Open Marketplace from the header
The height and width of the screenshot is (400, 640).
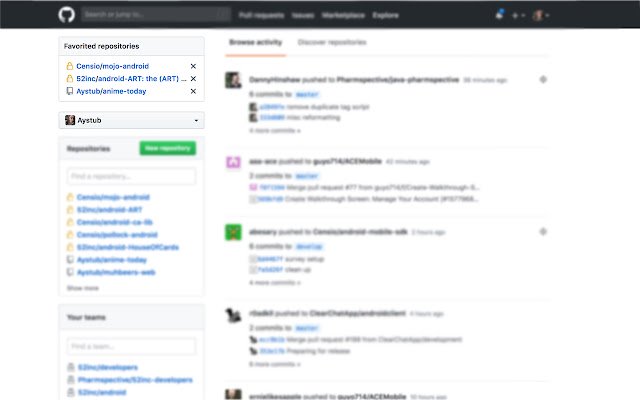click(x=343, y=15)
